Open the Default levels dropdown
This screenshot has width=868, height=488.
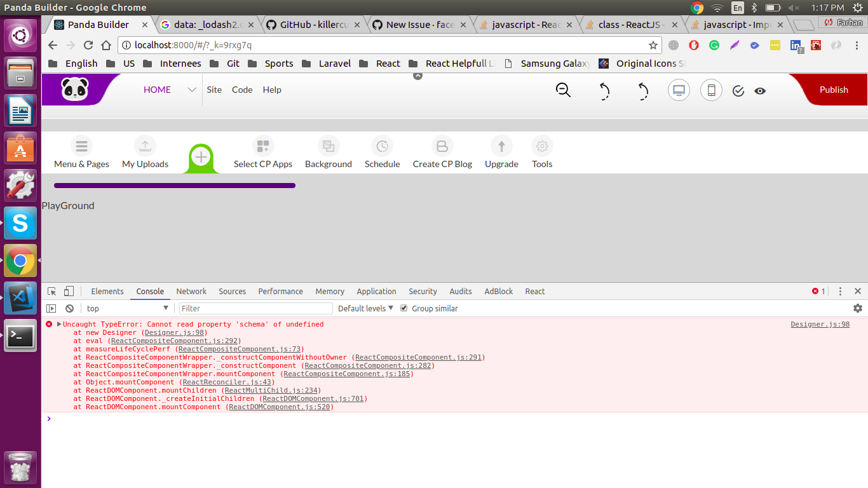(x=365, y=308)
